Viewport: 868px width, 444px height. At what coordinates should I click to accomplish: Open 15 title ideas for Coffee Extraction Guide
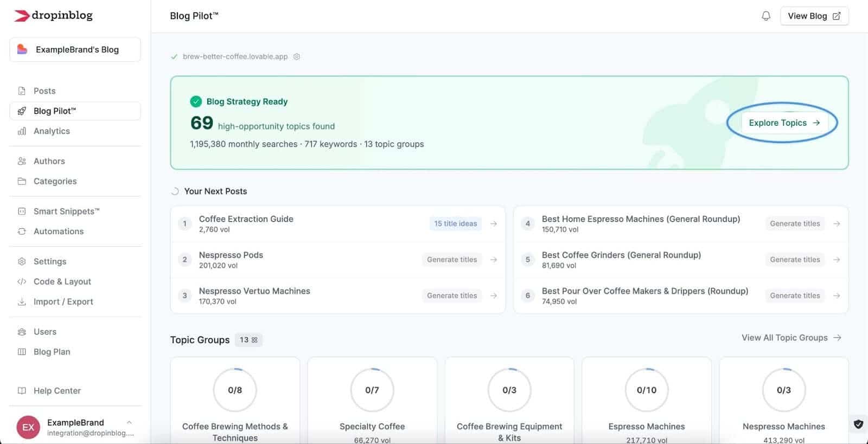455,223
